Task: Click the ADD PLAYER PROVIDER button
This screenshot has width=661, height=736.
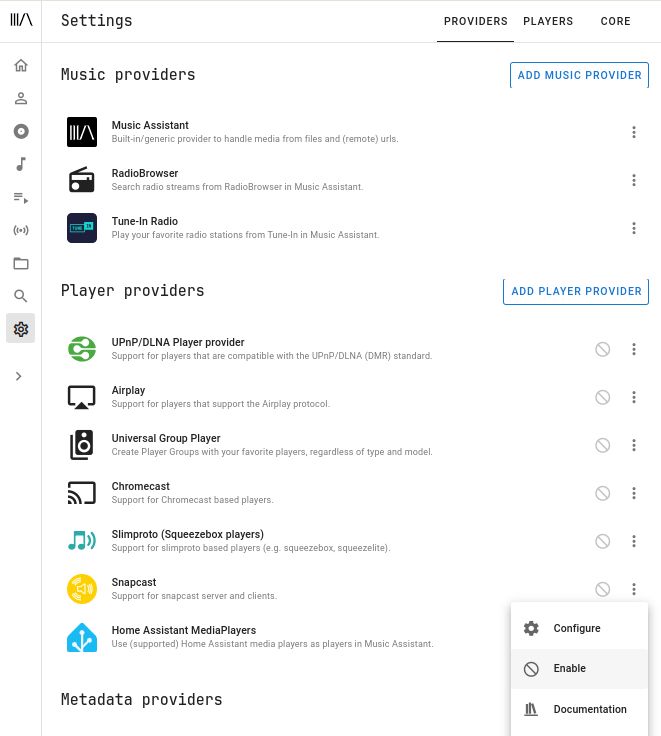Action: 576,291
